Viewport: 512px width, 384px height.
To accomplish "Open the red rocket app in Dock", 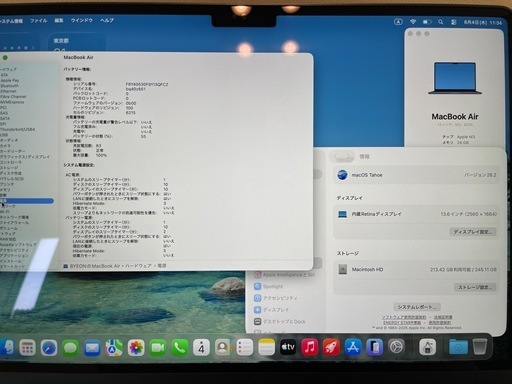I will click(x=331, y=347).
